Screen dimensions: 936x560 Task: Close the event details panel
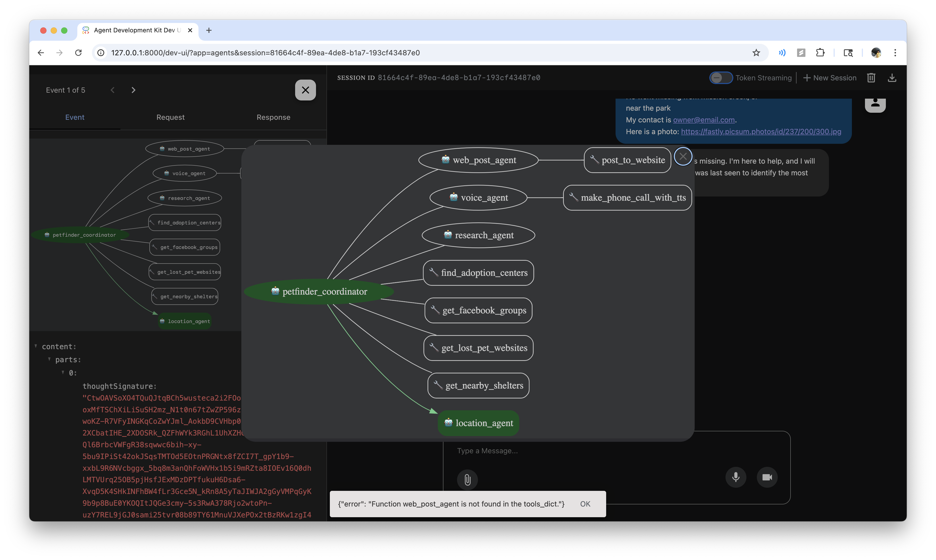(305, 90)
